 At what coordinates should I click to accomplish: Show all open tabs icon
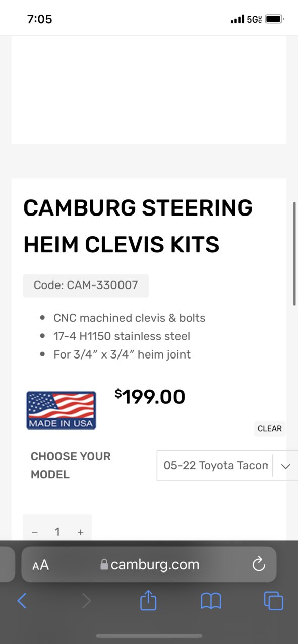[274, 600]
